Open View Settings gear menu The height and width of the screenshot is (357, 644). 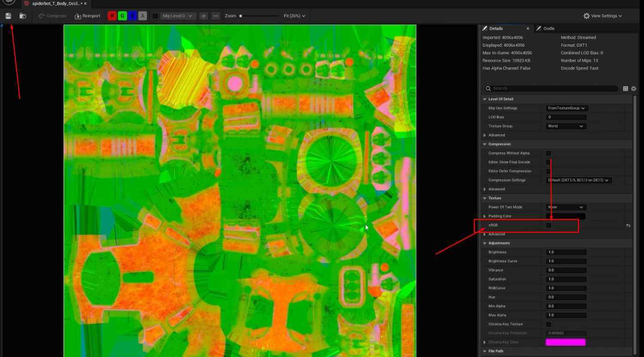coord(603,16)
